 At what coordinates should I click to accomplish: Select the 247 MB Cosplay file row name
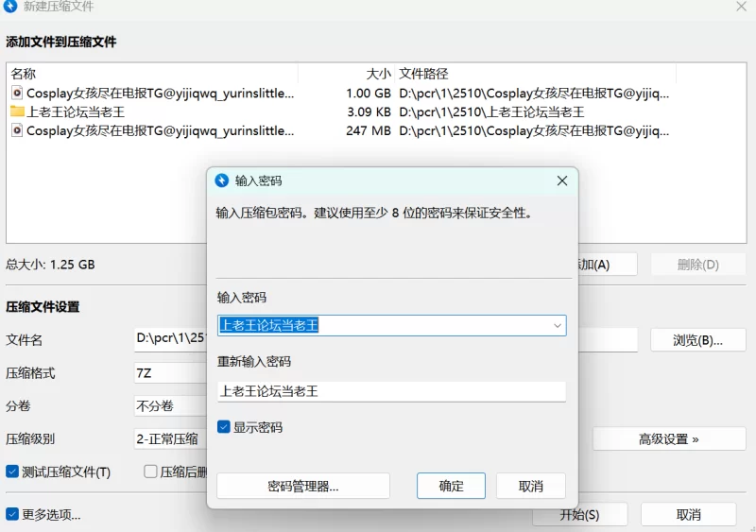(x=160, y=130)
